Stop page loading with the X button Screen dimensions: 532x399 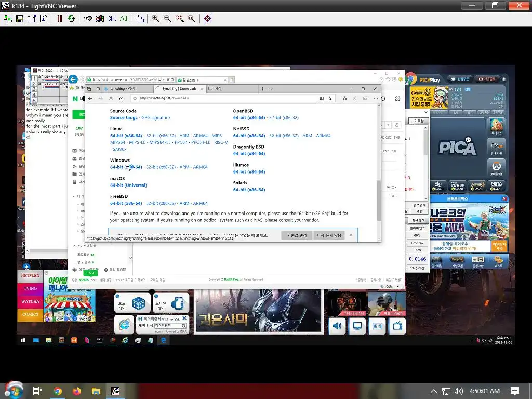click(111, 98)
